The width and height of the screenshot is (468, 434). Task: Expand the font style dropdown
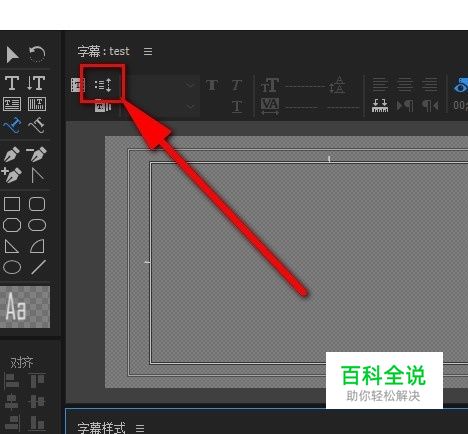tap(190, 107)
